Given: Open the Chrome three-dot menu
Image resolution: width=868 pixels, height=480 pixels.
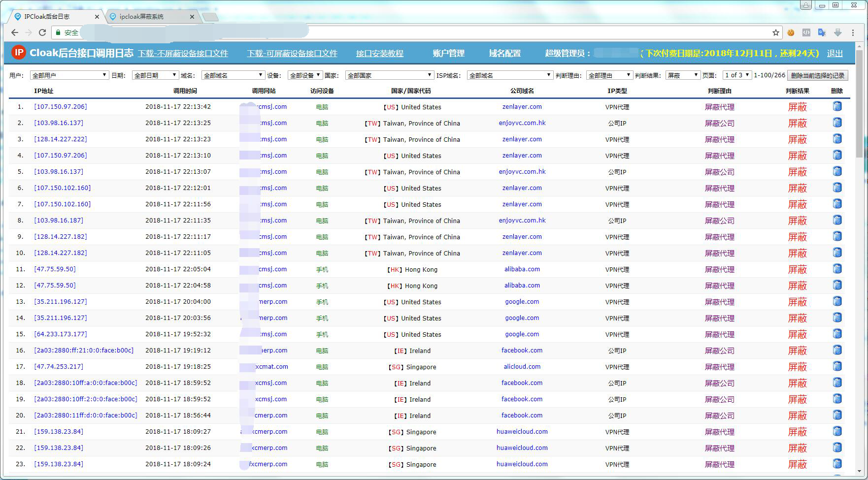Looking at the screenshot, I should [x=853, y=32].
